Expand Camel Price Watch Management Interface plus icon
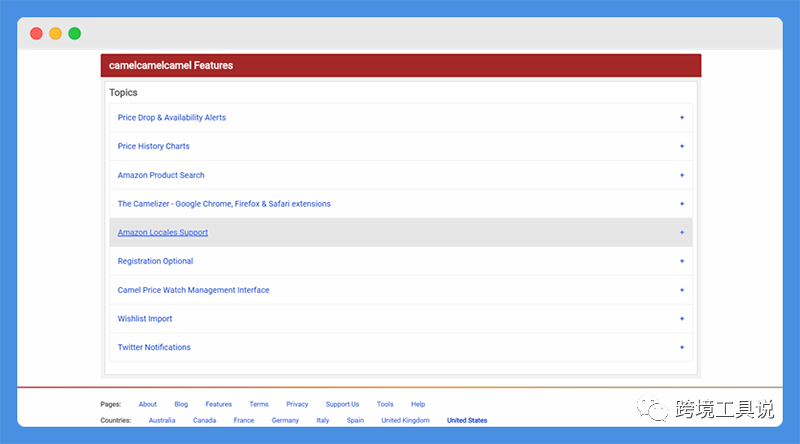This screenshot has height=444, width=800. [682, 290]
